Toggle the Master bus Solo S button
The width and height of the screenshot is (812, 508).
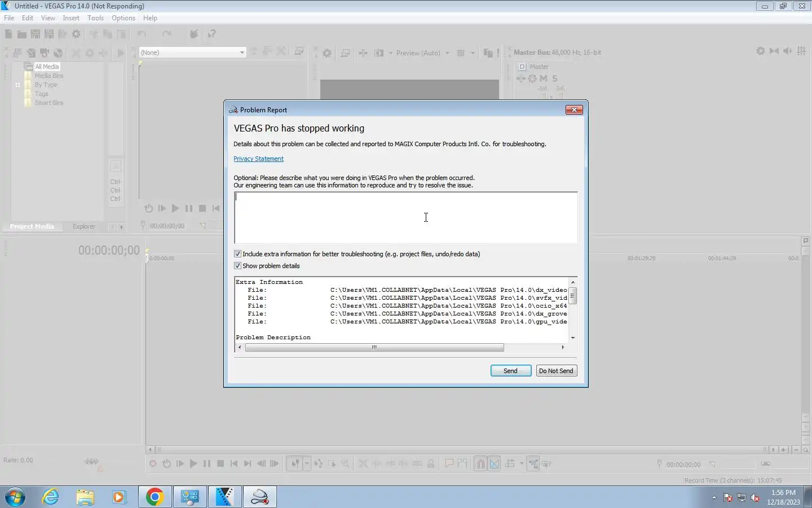click(x=555, y=78)
